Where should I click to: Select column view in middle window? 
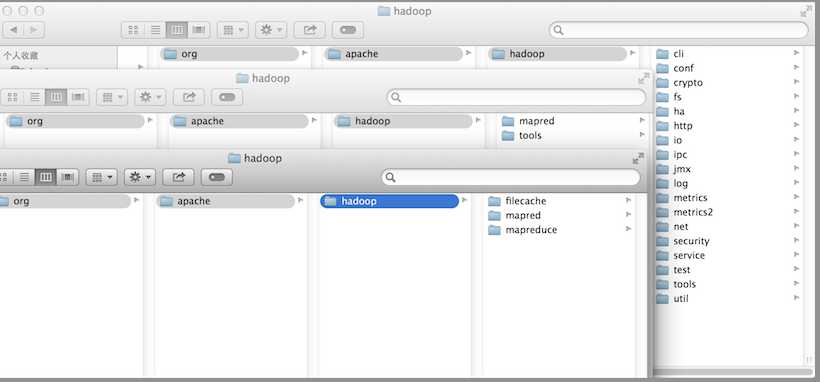(x=56, y=97)
